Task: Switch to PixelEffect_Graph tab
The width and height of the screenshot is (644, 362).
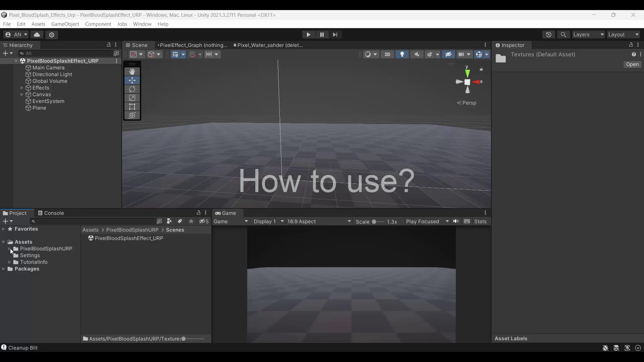Action: (x=192, y=45)
